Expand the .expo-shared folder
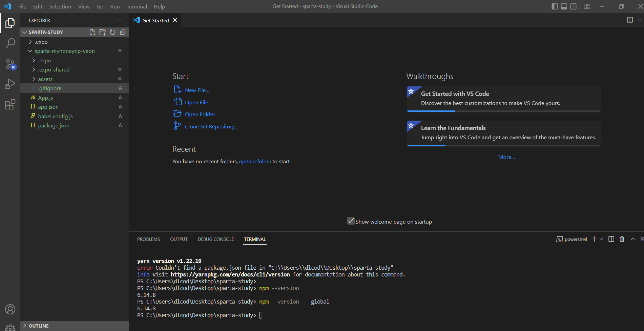Screen dimensions: 644x331 pyautogui.click(x=34, y=69)
